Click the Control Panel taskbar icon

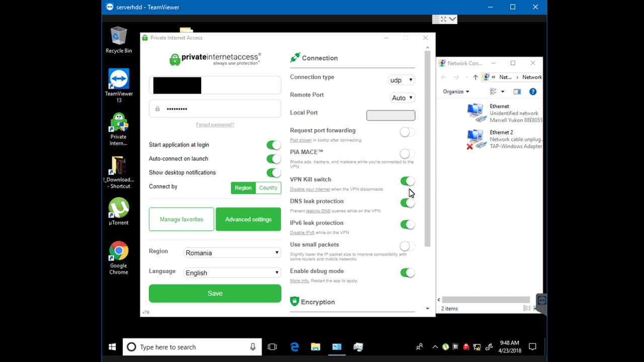[x=337, y=347]
